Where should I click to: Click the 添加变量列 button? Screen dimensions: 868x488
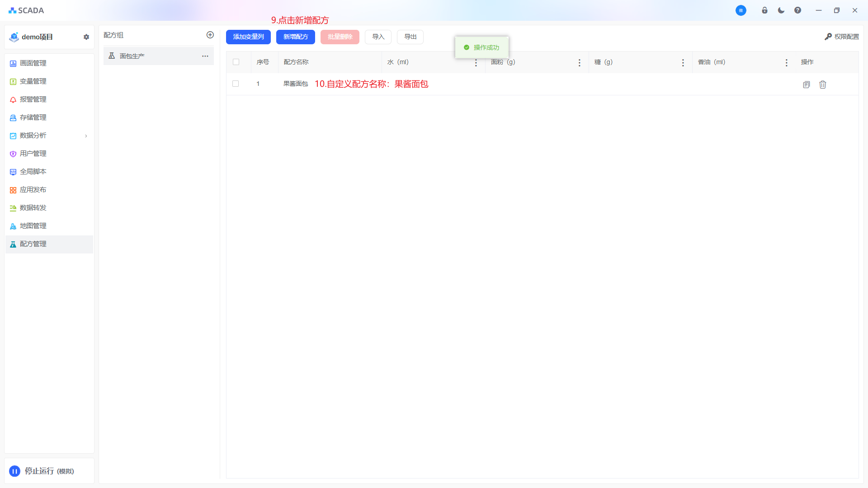tap(248, 37)
